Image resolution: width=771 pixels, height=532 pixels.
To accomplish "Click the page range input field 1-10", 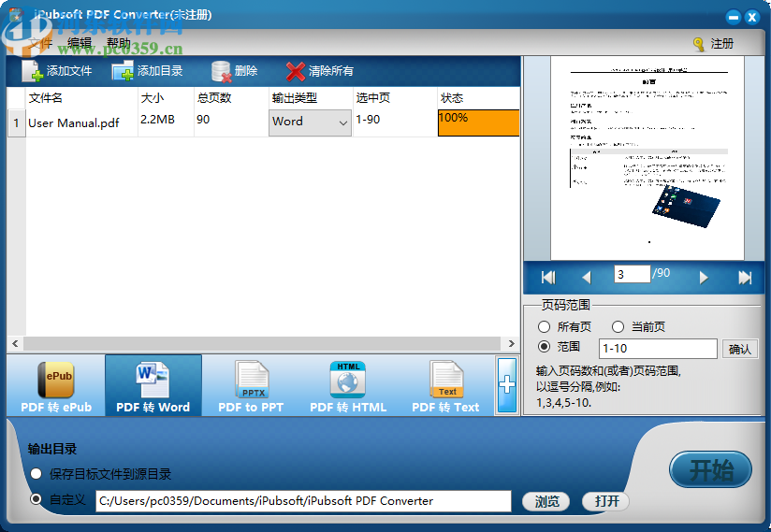I will coord(658,349).
